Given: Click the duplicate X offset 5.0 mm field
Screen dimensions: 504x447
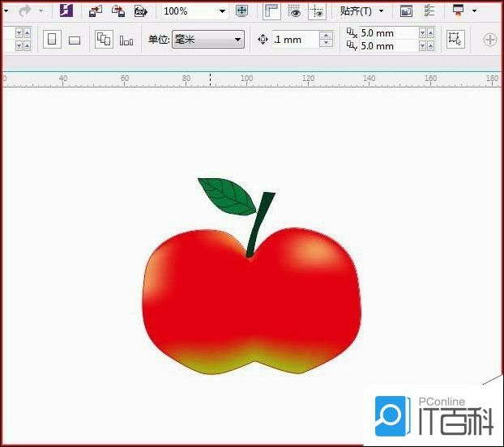Looking at the screenshot, I should pos(388,33).
